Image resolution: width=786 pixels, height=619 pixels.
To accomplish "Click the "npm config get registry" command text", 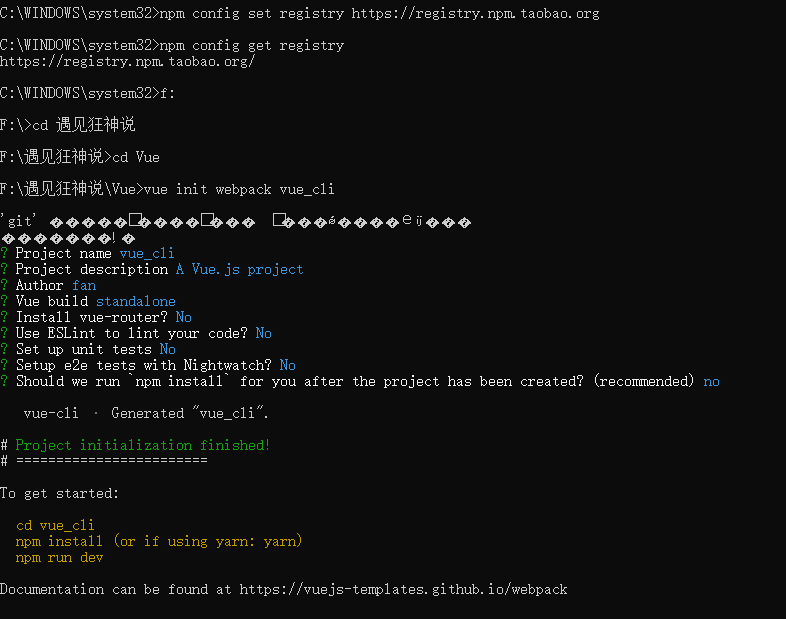I will [x=252, y=45].
